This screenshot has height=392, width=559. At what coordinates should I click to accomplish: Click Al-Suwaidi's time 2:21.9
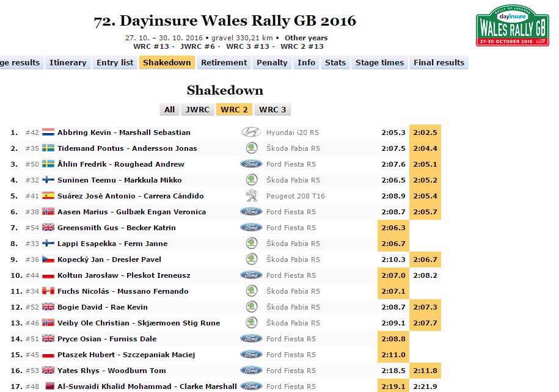click(x=425, y=387)
